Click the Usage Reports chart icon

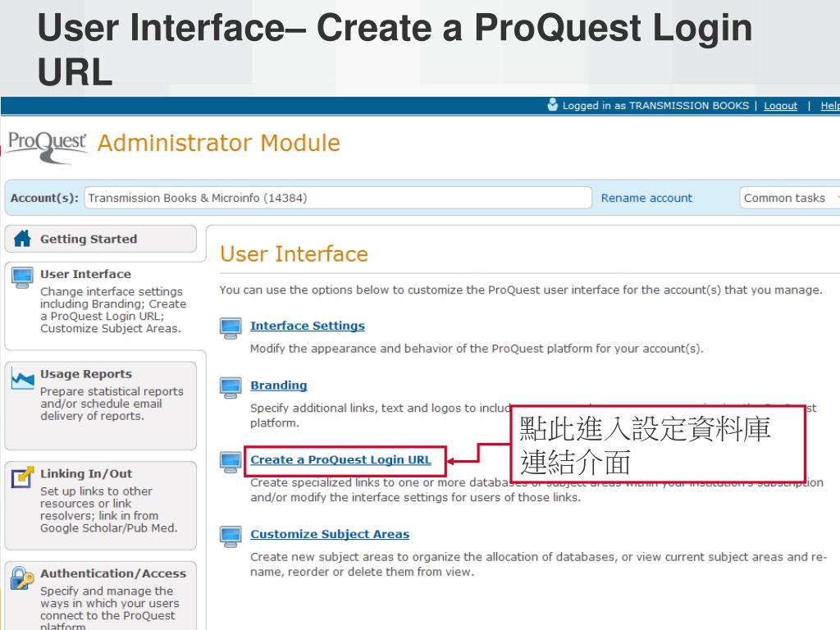pos(22,379)
